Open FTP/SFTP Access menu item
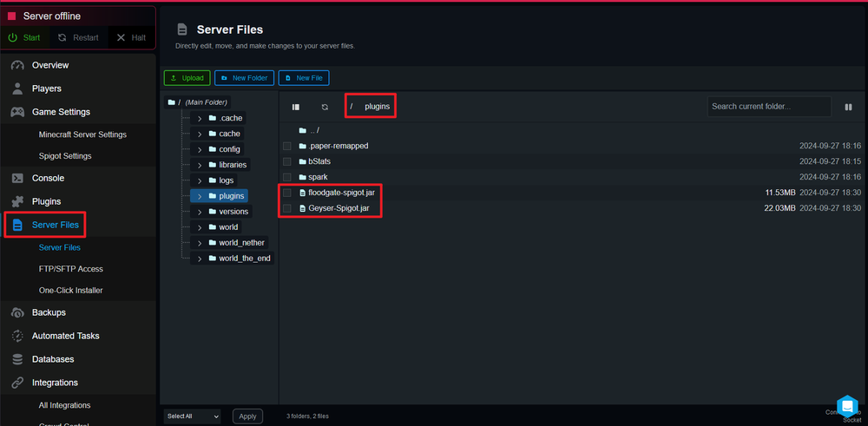The width and height of the screenshot is (868, 426). [70, 269]
